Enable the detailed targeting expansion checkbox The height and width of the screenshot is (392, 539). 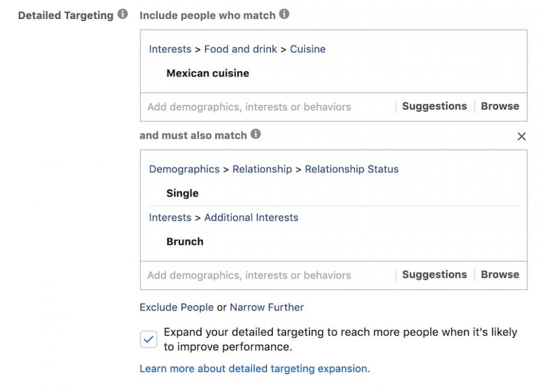[148, 339]
